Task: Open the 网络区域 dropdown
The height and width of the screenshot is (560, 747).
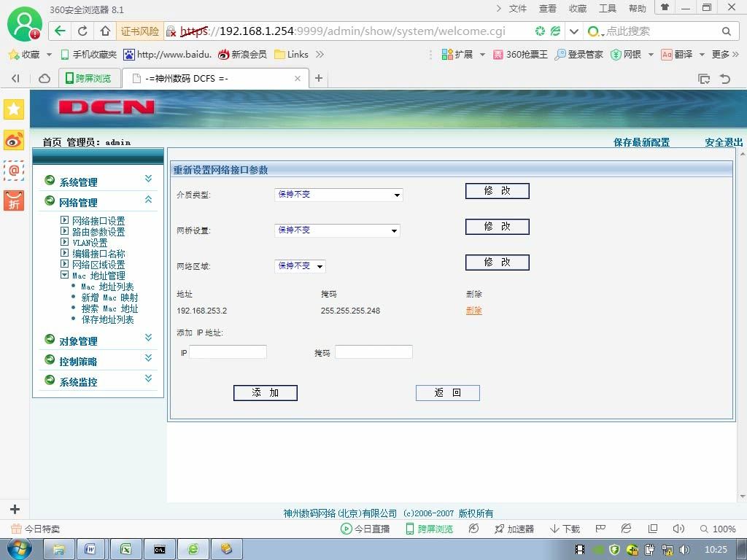Action: pyautogui.click(x=300, y=265)
